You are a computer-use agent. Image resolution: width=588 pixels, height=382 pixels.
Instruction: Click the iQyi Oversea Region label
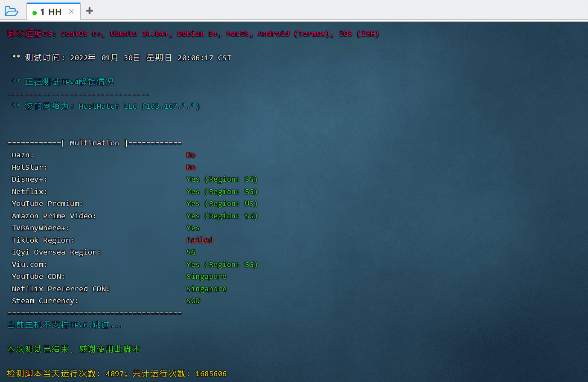(56, 252)
